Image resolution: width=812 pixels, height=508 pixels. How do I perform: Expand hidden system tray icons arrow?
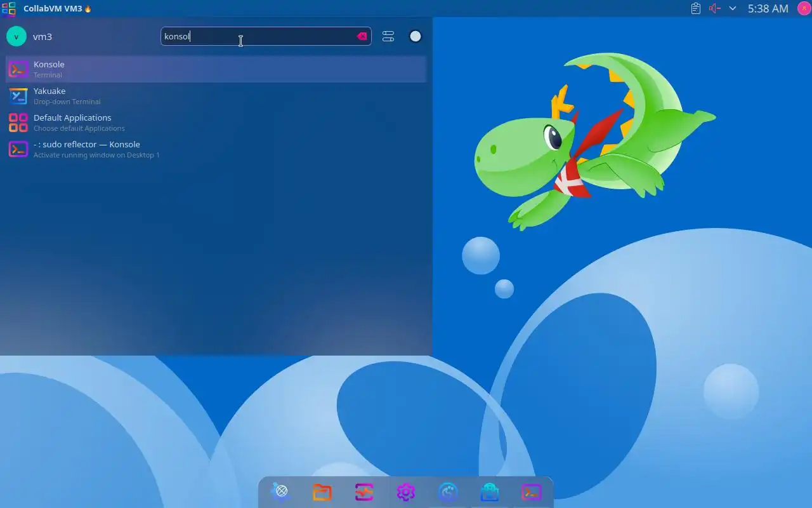point(733,9)
